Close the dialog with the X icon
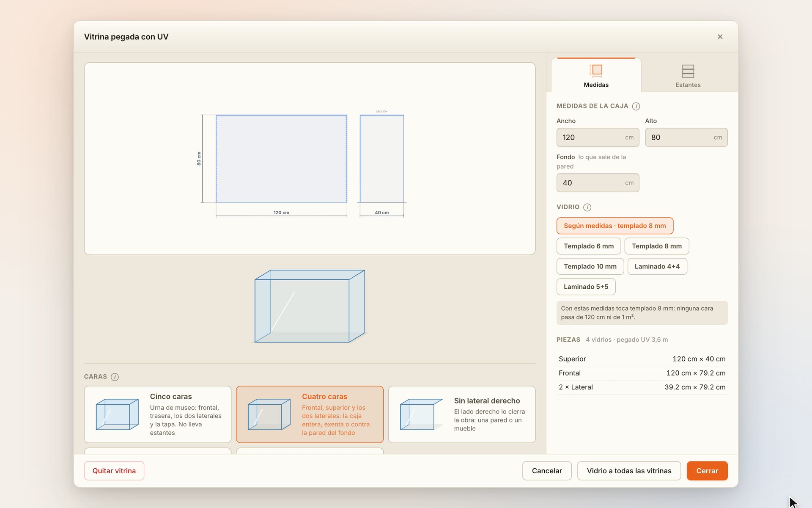Screen dimensions: 812x508 click(720, 37)
